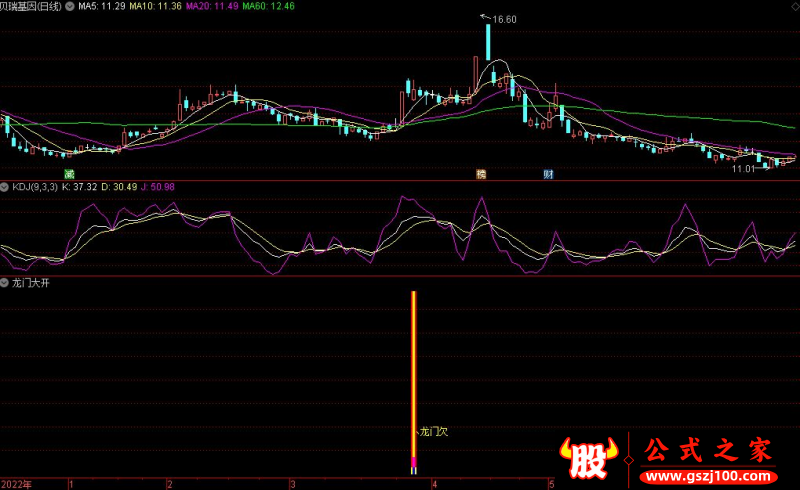
Task: Expand the 龙门大开 indicator settings arrow
Action: click(5, 284)
